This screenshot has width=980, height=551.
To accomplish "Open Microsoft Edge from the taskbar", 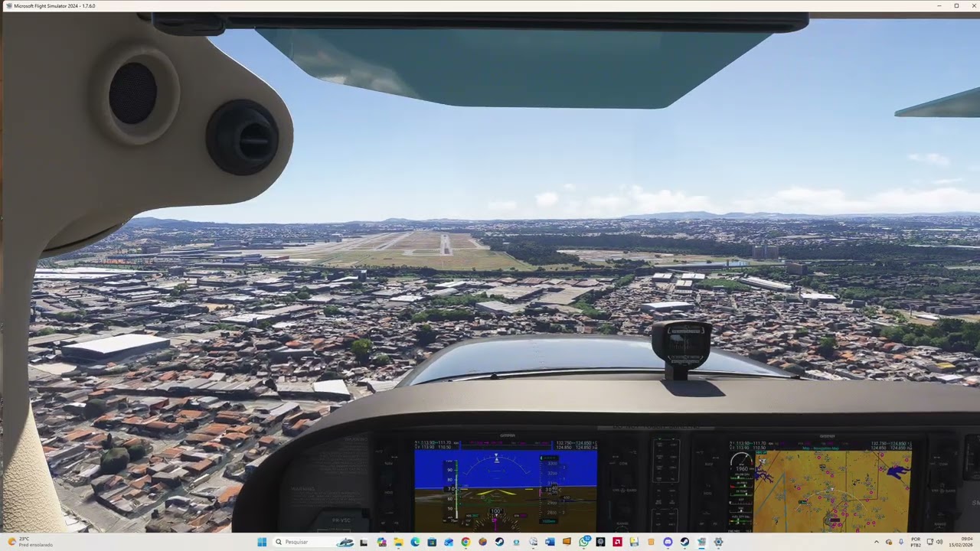I will [x=415, y=542].
